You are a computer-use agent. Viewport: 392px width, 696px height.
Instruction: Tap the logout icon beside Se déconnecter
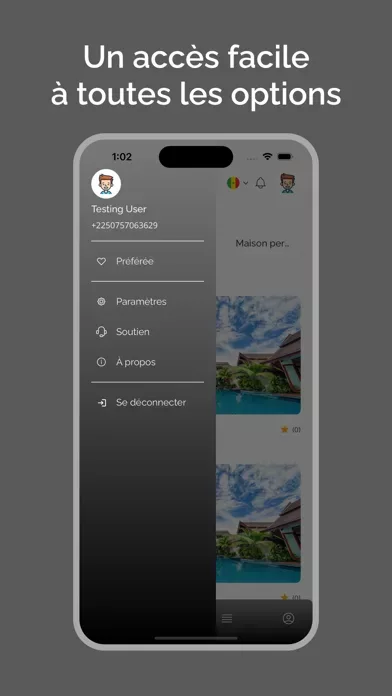[x=102, y=403]
